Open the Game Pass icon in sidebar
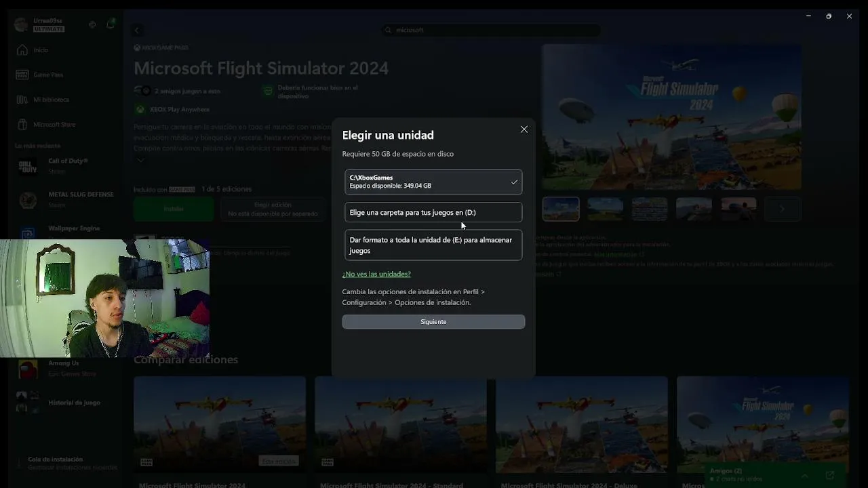The height and width of the screenshot is (488, 868). [x=22, y=75]
